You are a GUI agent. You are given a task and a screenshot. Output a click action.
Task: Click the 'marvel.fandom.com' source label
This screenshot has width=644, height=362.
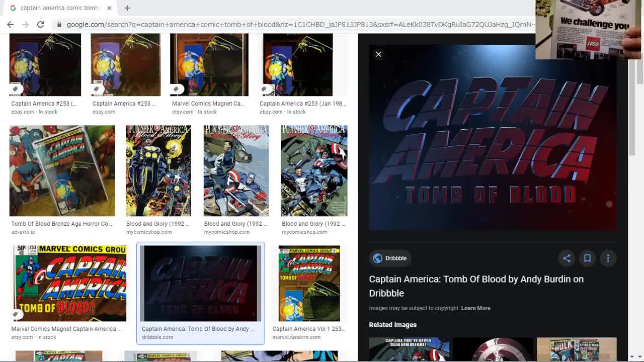296,337
